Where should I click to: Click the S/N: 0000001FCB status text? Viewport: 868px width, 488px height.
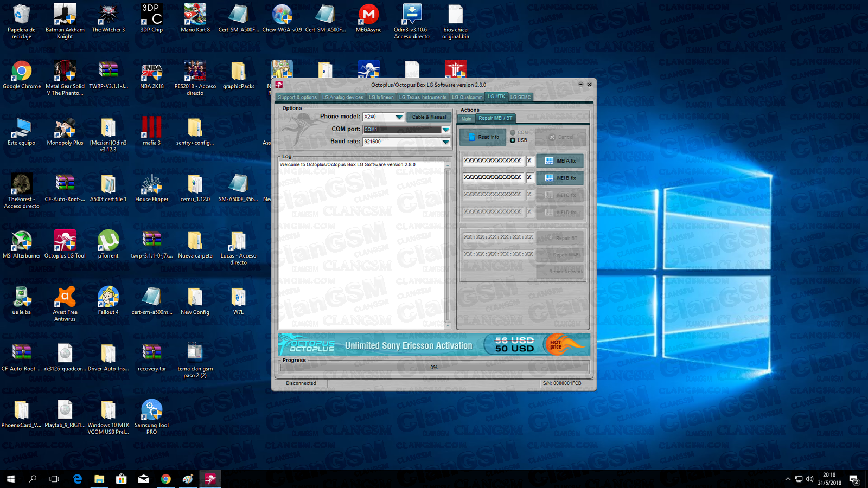562,383
